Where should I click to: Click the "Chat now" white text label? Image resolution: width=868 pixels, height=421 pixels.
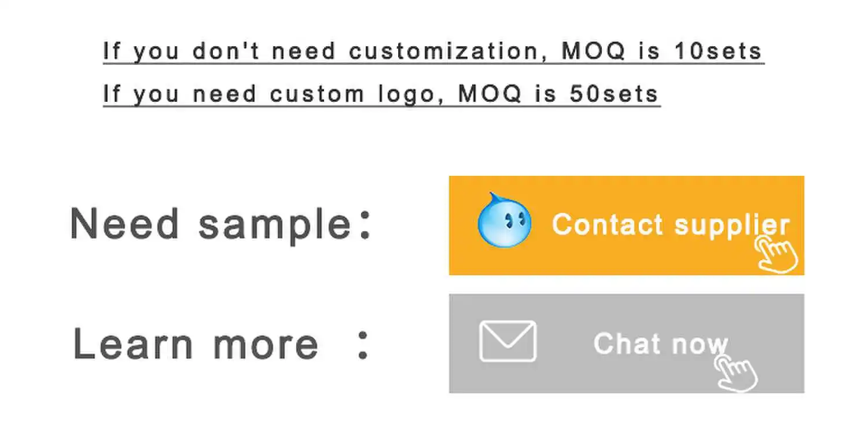coord(660,344)
